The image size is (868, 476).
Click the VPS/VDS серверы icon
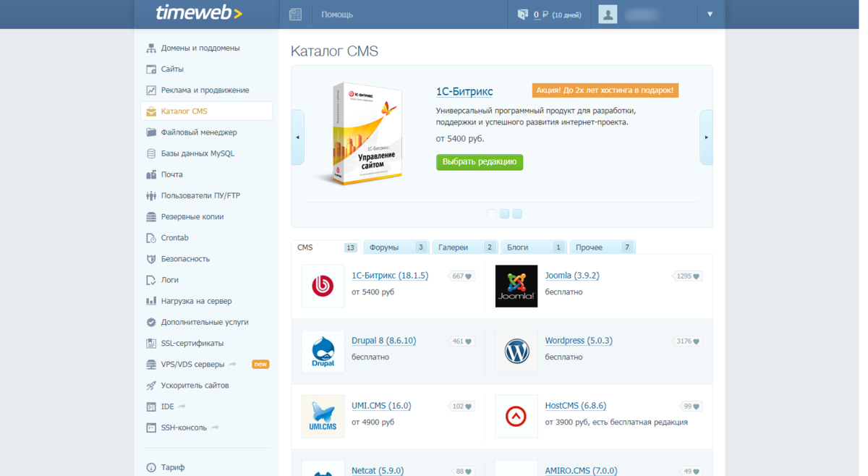pos(151,365)
